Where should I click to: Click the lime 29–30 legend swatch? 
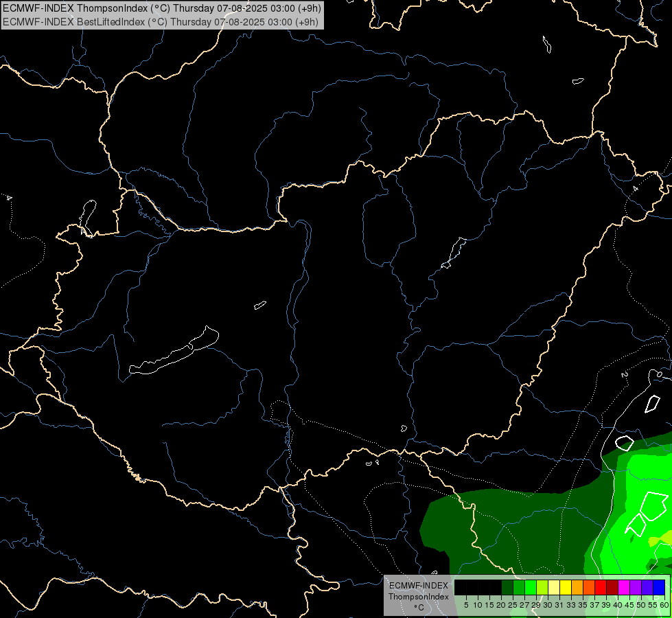pos(542,587)
